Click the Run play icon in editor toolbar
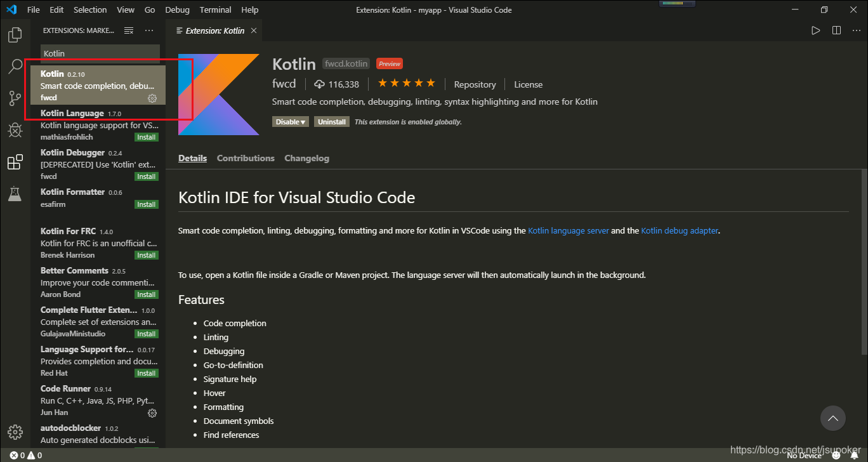The image size is (868, 462). 816,30
